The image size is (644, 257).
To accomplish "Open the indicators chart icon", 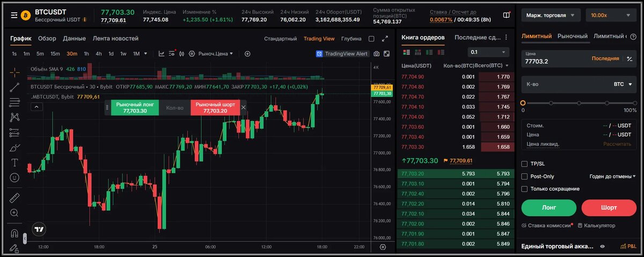I will pyautogui.click(x=162, y=54).
